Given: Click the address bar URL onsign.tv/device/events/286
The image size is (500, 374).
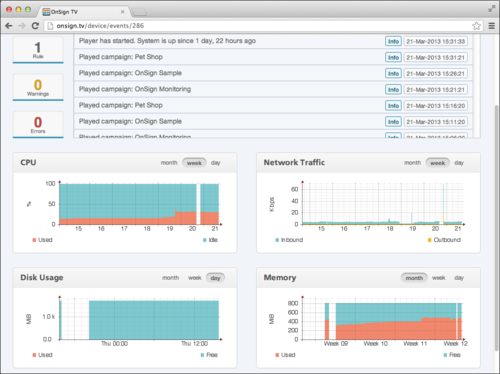Looking at the screenshot, I should (x=100, y=26).
